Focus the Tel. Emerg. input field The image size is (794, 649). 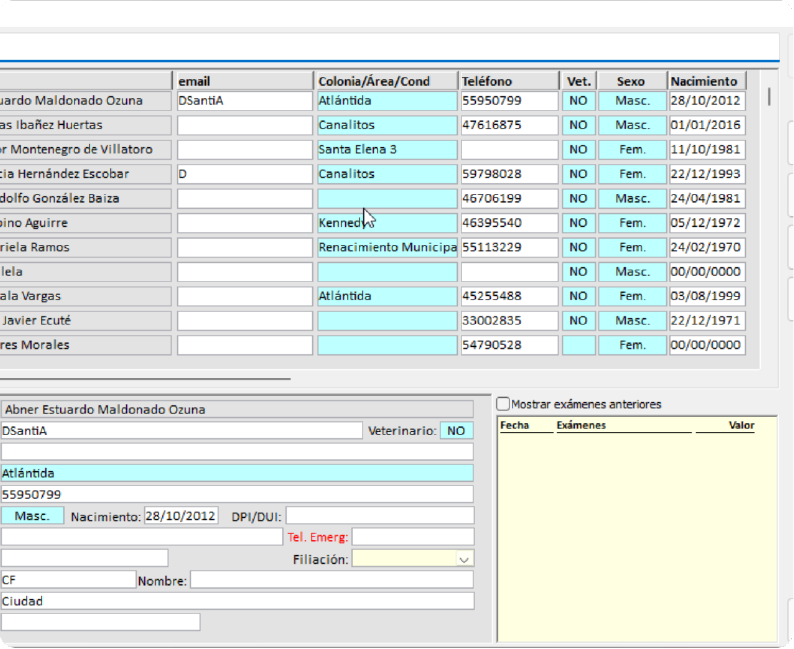pos(412,537)
